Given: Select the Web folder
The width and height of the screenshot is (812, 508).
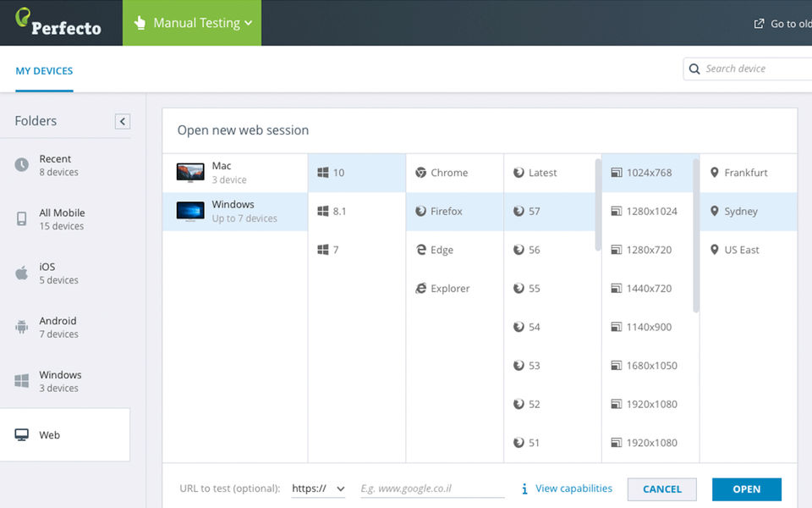Looking at the screenshot, I should click(x=65, y=435).
